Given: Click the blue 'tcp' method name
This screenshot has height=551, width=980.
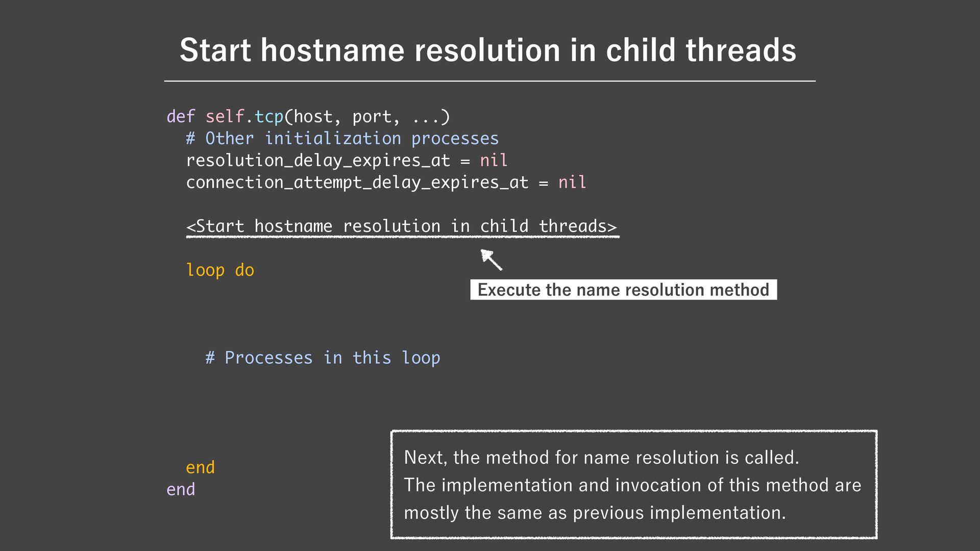Looking at the screenshot, I should [x=268, y=117].
